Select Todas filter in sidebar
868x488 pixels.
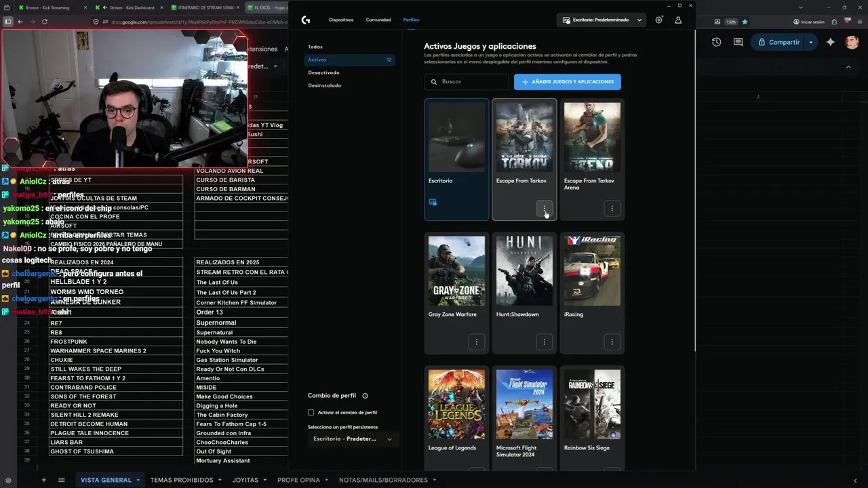[315, 47]
